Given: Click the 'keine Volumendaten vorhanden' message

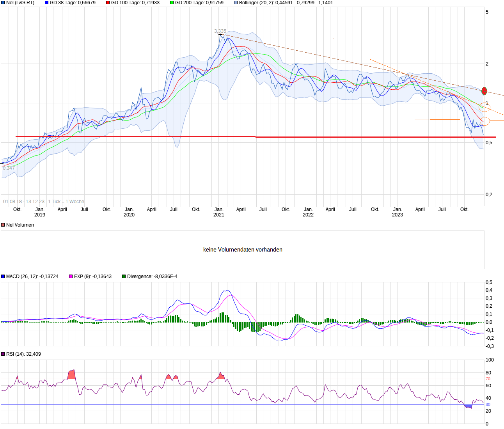Looking at the screenshot, I should point(243,250).
